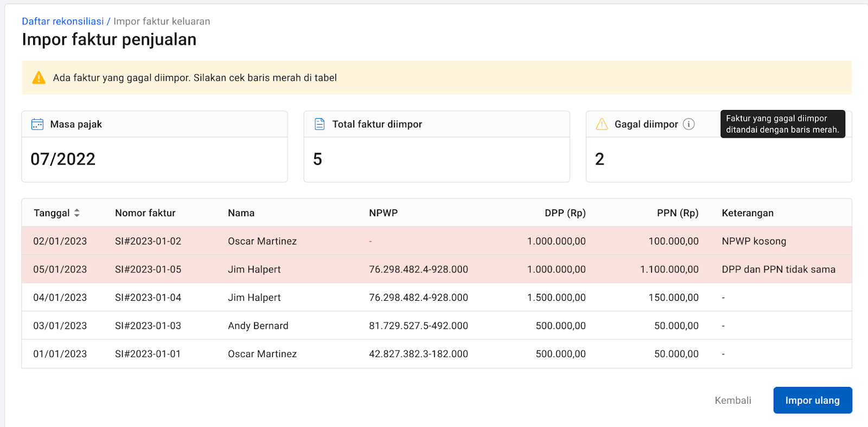
Task: Open Daftar rekonsiliasi breadcrumb link
Action: click(62, 21)
